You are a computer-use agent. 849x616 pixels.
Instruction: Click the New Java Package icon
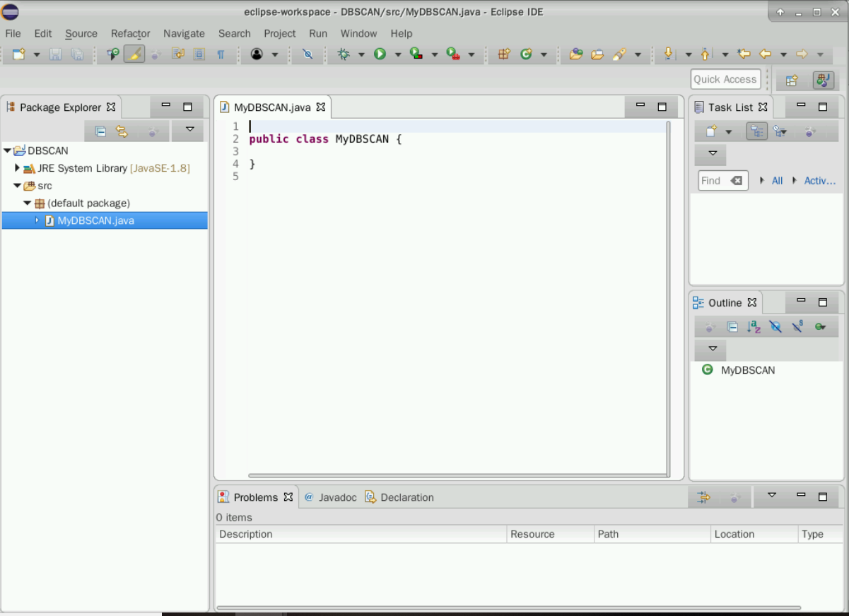[504, 54]
